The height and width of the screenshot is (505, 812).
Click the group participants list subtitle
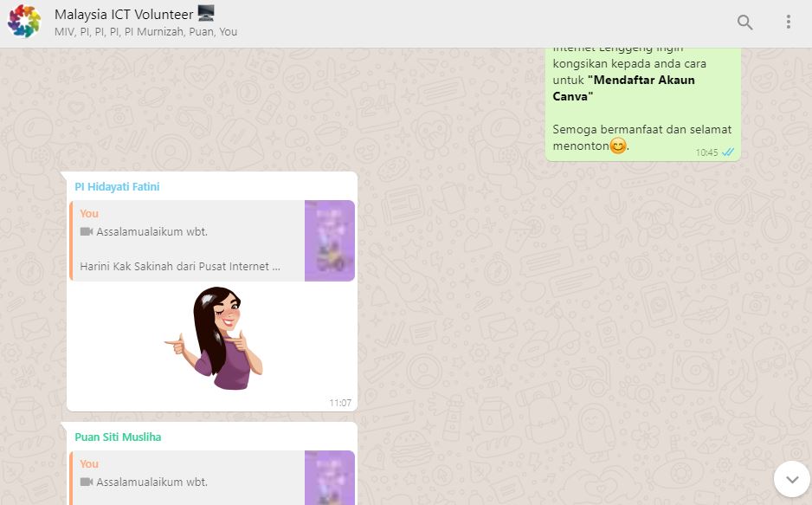coord(145,32)
